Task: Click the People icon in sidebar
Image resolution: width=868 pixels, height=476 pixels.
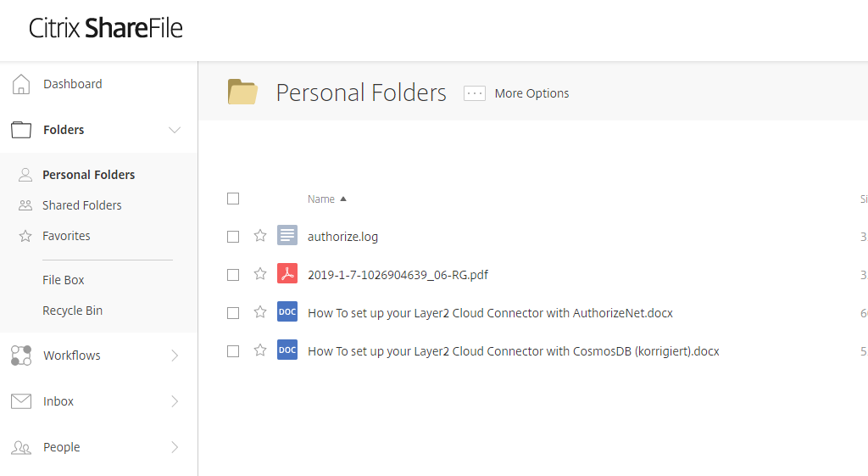Action: 21,447
